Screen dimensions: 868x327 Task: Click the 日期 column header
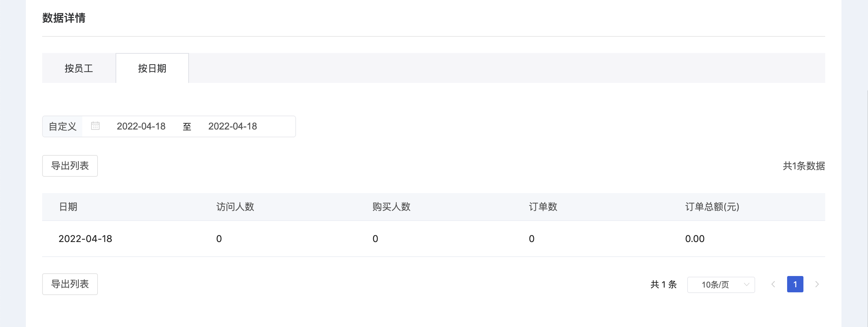(x=68, y=207)
